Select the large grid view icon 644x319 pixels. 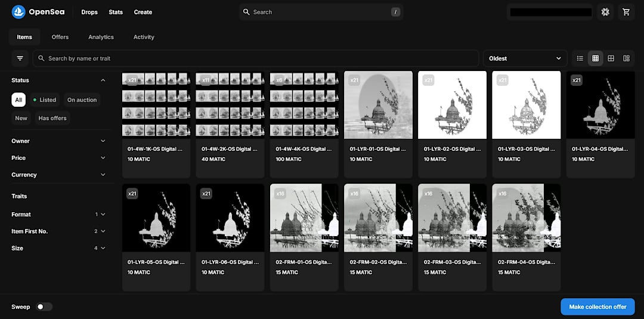pos(611,58)
